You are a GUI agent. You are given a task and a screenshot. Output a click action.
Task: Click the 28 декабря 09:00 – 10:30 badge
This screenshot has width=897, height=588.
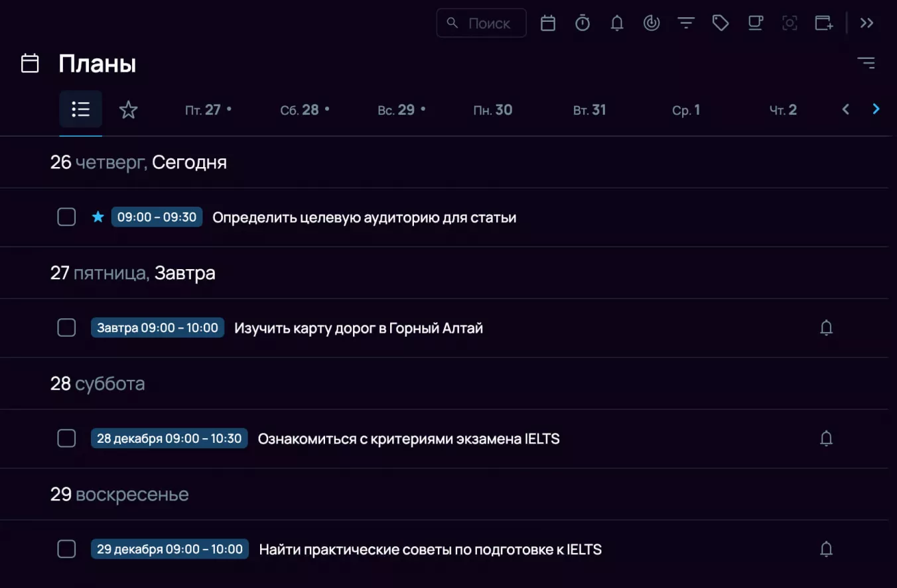[169, 438]
